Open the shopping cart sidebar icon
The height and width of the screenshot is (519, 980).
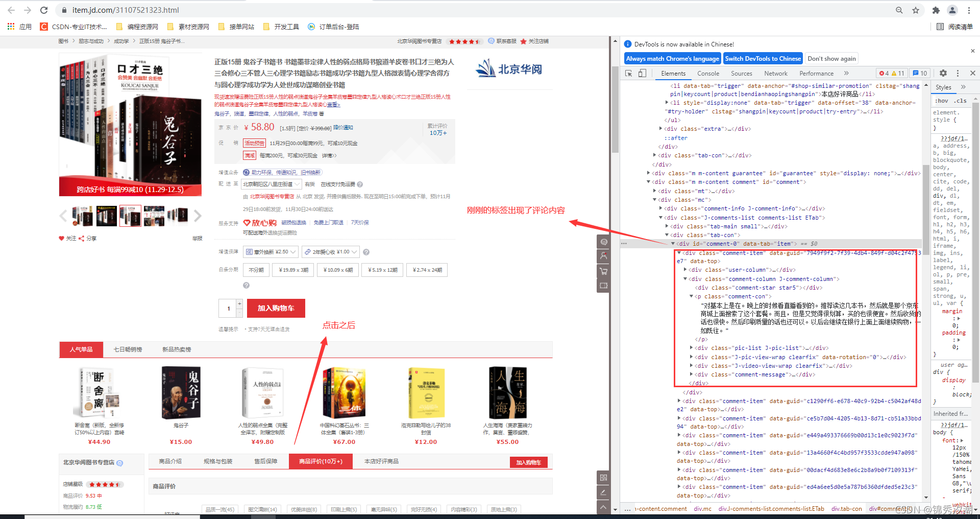(x=604, y=271)
